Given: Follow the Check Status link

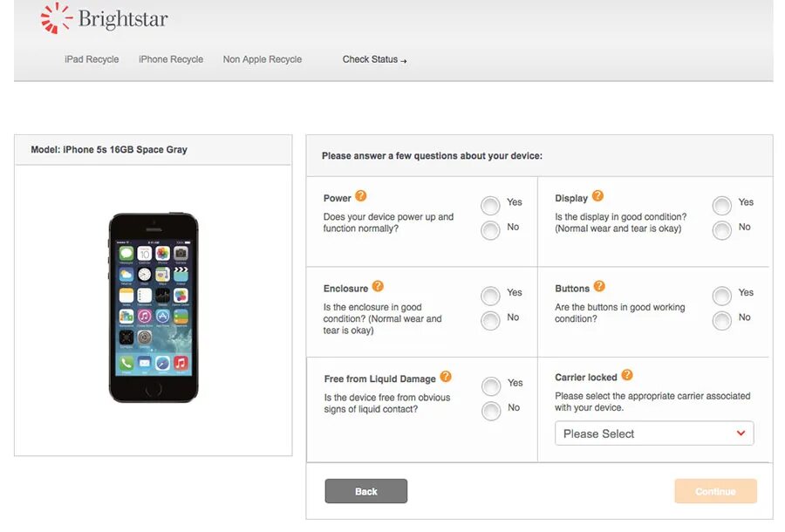Looking at the screenshot, I should tap(374, 59).
